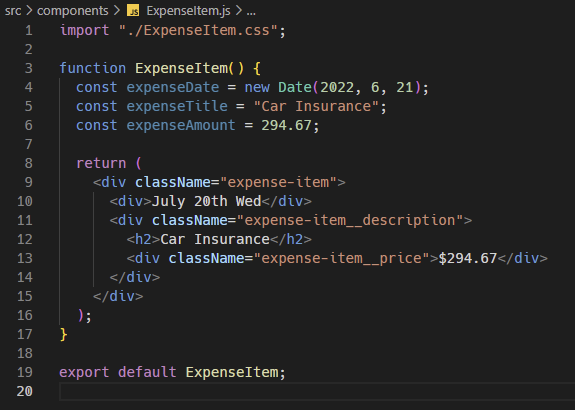
Task: Click the chevron after components breadcrumb
Action: (x=117, y=11)
